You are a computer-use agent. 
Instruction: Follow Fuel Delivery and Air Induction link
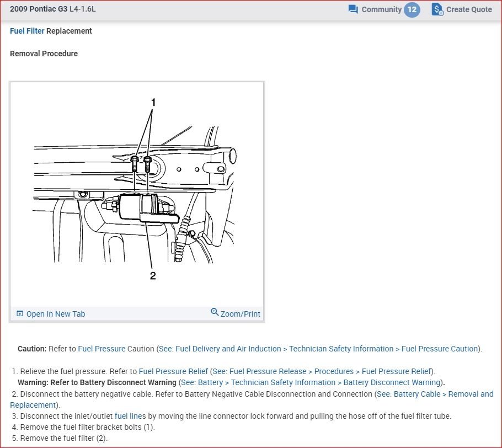(228, 349)
